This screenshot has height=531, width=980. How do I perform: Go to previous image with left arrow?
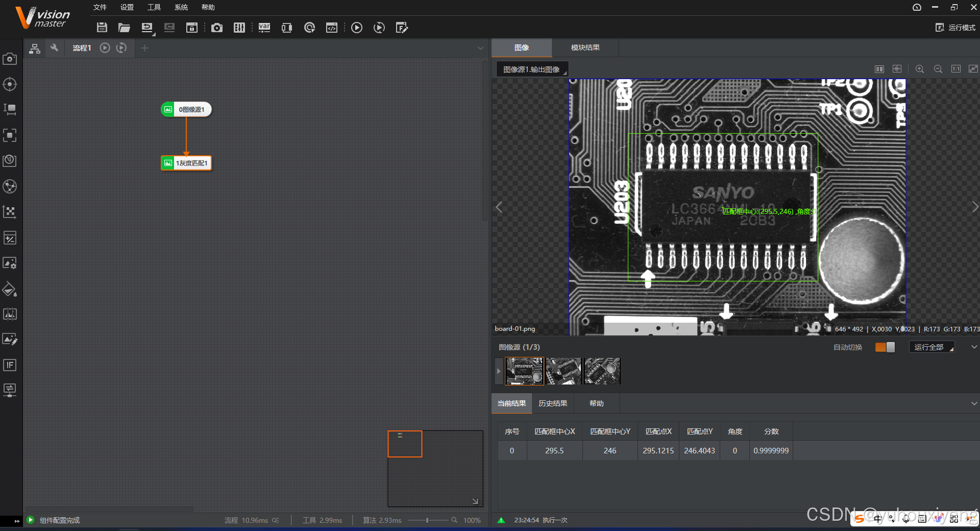[x=499, y=207]
